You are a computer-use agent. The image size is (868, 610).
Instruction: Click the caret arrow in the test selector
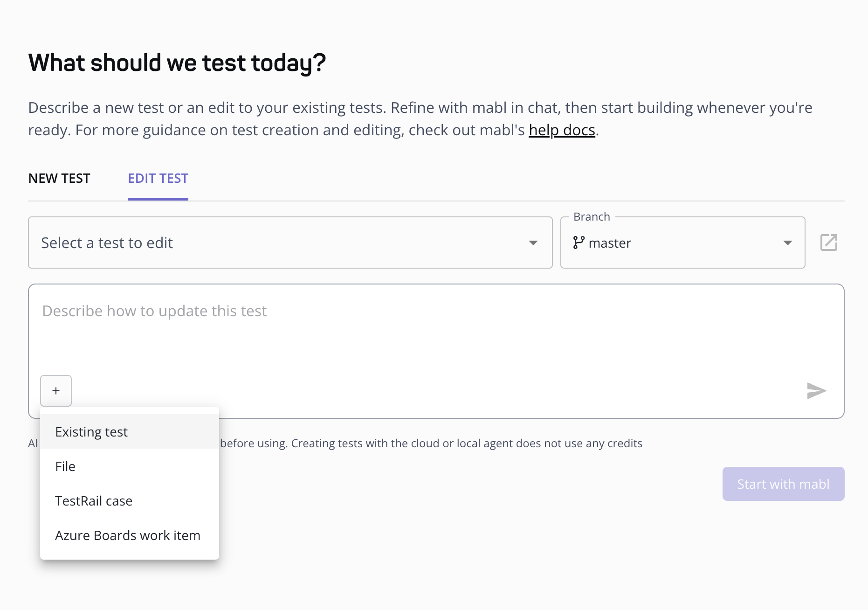click(x=533, y=243)
